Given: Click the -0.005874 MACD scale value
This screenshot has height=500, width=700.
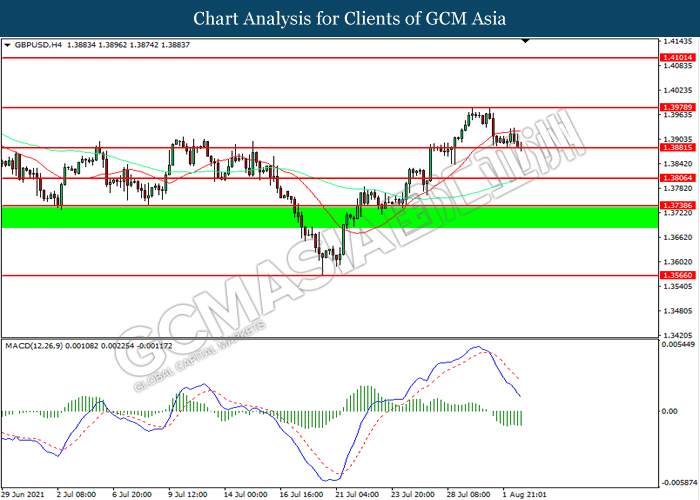Looking at the screenshot, I should 679,481.
